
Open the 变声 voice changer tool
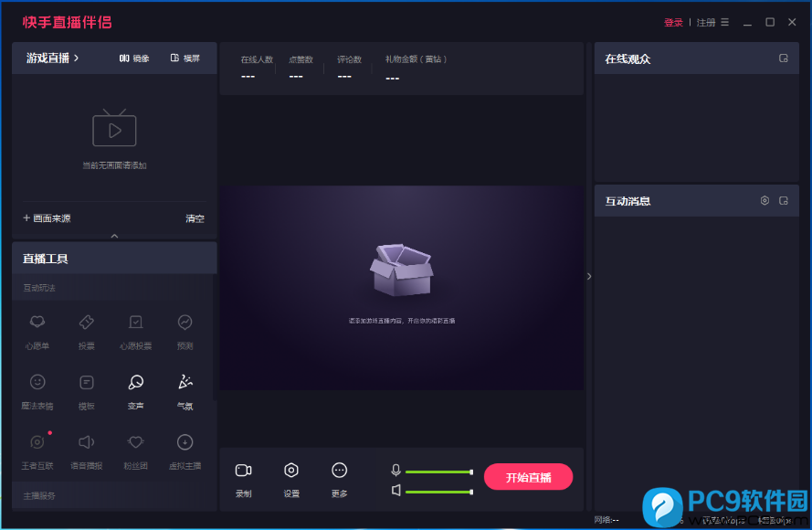[136, 390]
